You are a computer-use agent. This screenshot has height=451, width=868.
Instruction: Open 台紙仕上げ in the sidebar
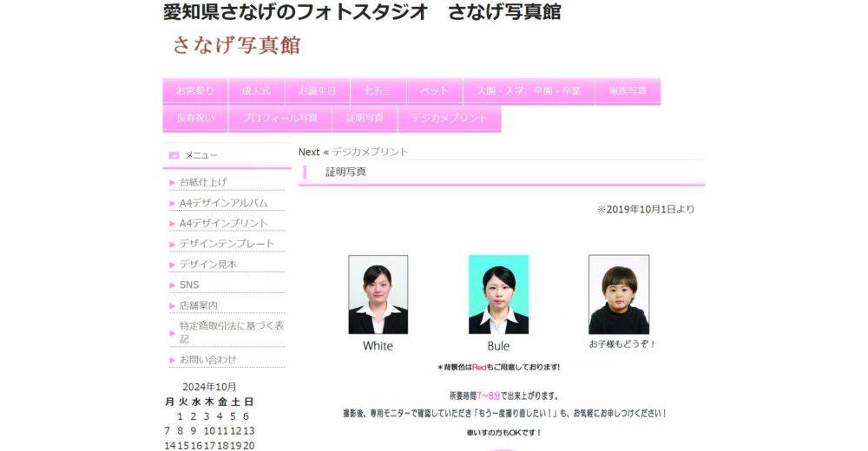pyautogui.click(x=203, y=182)
